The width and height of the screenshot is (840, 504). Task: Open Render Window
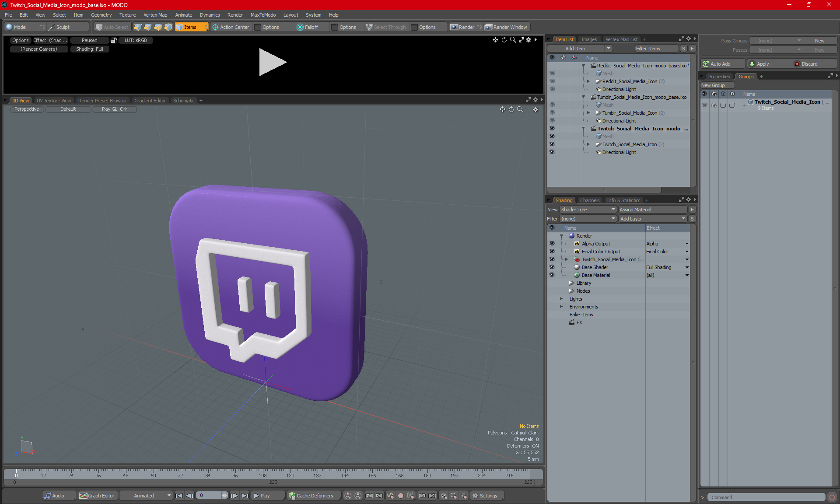(506, 27)
